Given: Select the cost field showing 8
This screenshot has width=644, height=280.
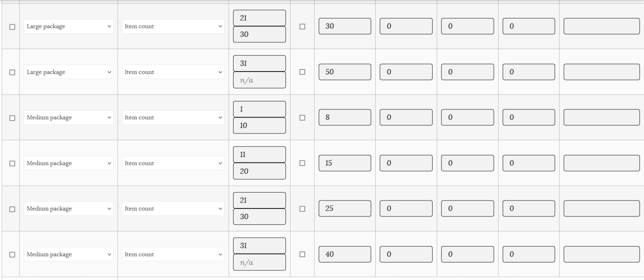Looking at the screenshot, I should (x=345, y=118).
